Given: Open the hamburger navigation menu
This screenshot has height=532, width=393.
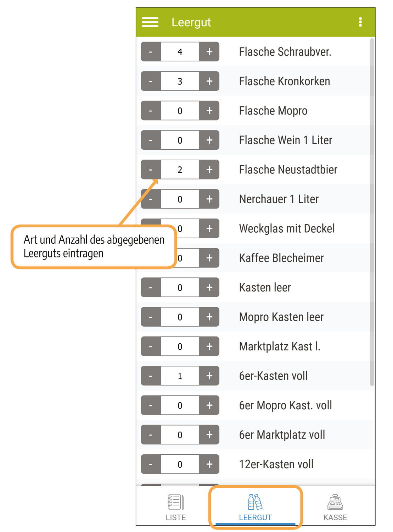Looking at the screenshot, I should tap(150, 22).
